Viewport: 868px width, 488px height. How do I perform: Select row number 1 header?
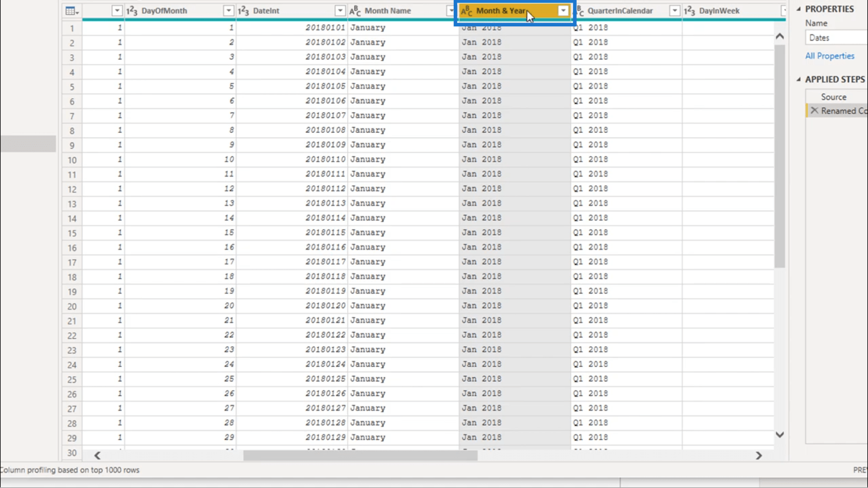pos(72,28)
